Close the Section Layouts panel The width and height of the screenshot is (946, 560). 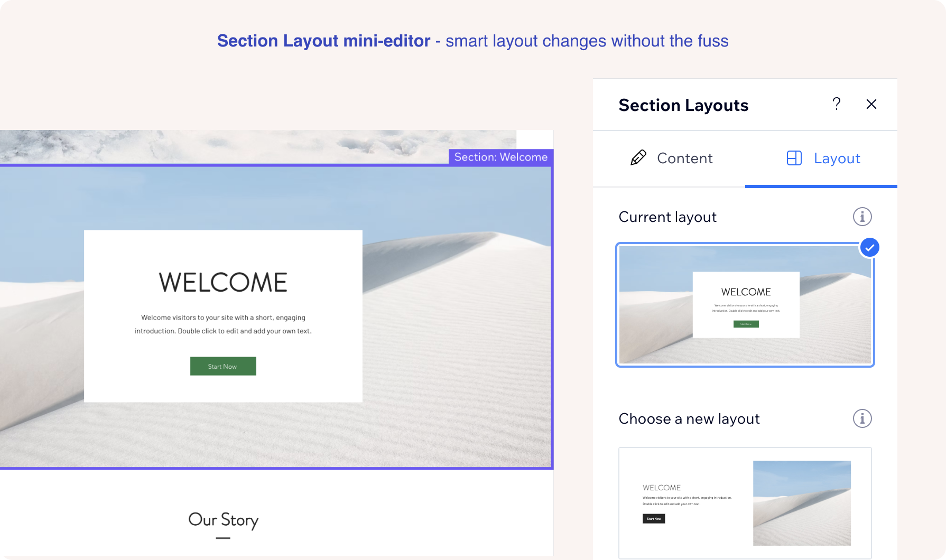[x=871, y=104]
